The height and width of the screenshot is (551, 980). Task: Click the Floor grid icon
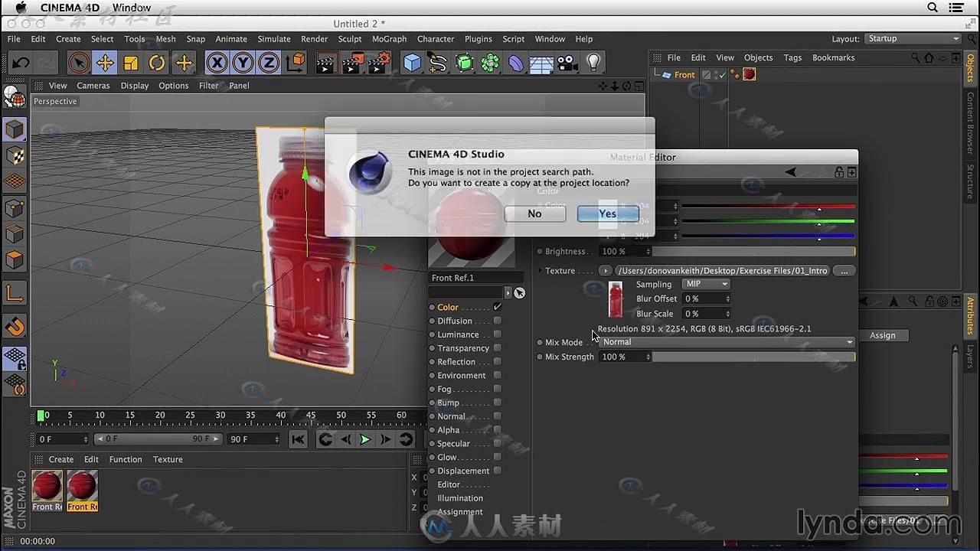[x=541, y=63]
